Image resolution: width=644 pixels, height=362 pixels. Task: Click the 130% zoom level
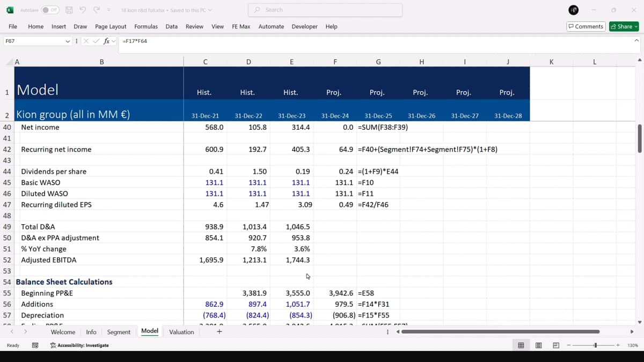tap(633, 345)
